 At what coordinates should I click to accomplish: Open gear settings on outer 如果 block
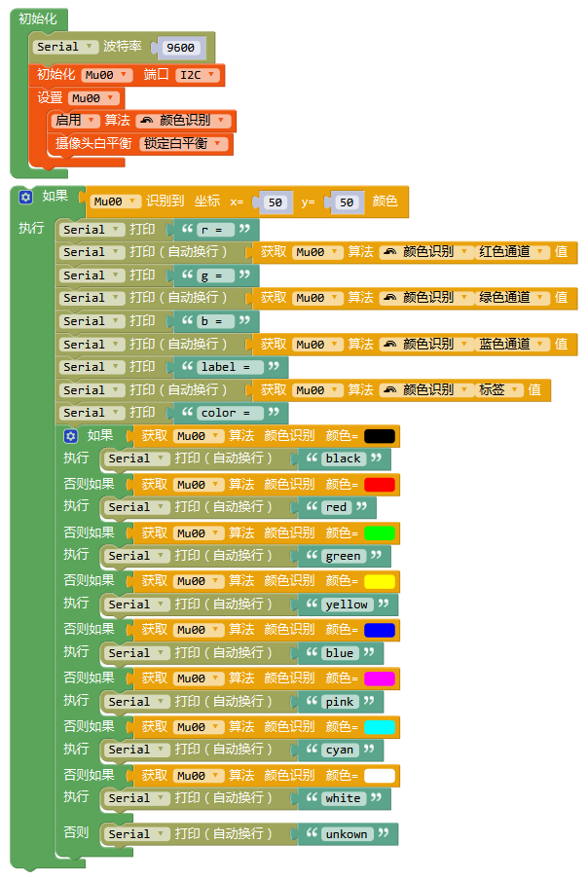pyautogui.click(x=25, y=197)
